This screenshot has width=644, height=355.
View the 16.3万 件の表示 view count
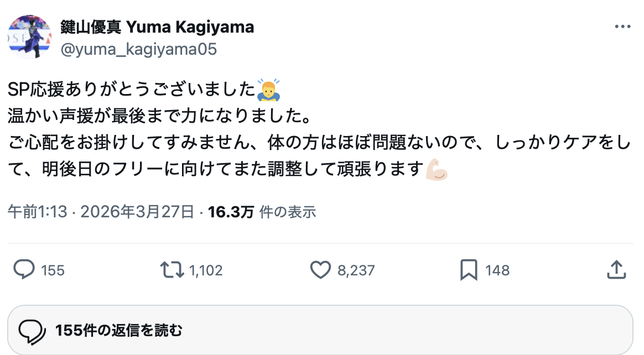point(262,212)
